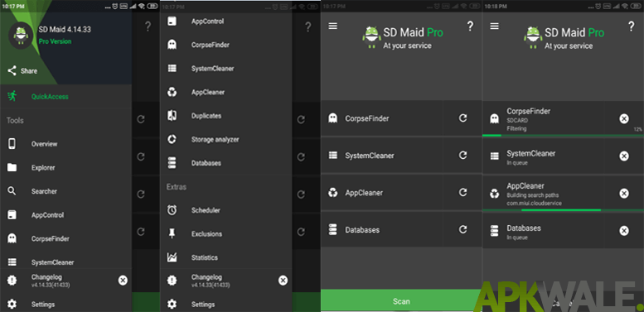Tap the Share icon in the drawer header
This screenshot has width=644, height=312.
tap(12, 71)
